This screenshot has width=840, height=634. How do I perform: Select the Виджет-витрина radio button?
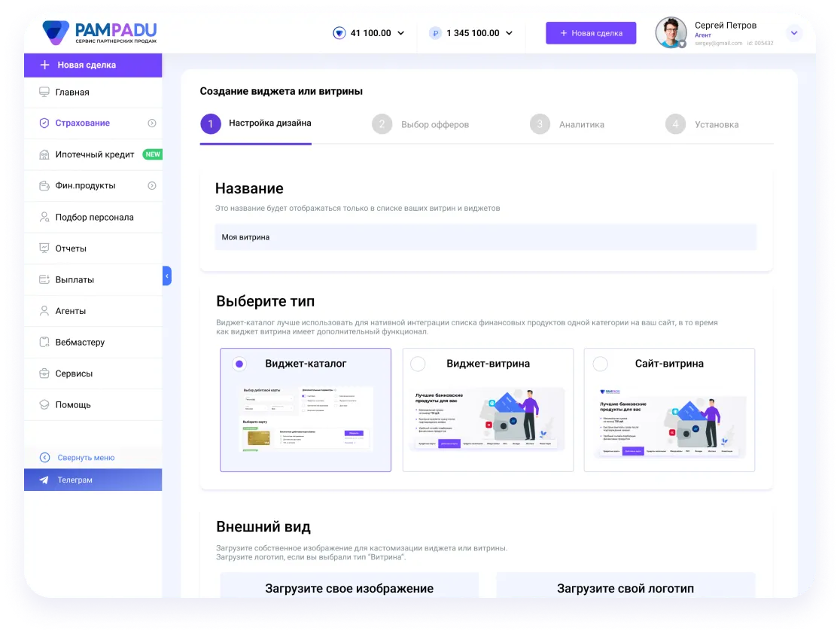(x=418, y=364)
